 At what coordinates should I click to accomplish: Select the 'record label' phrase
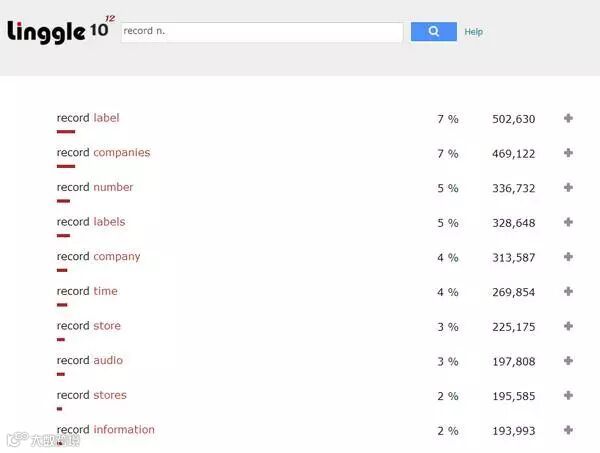pyautogui.click(x=88, y=118)
